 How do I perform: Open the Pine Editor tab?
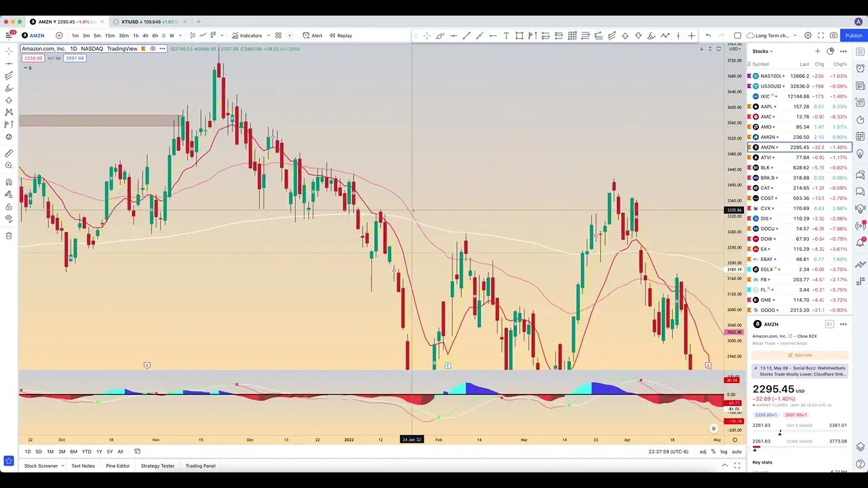(117, 466)
